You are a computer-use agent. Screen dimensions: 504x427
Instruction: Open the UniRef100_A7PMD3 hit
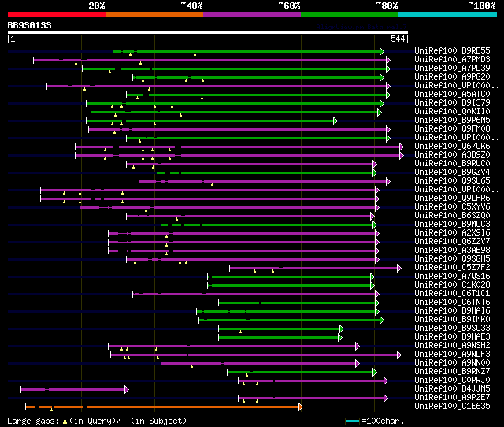(452, 60)
